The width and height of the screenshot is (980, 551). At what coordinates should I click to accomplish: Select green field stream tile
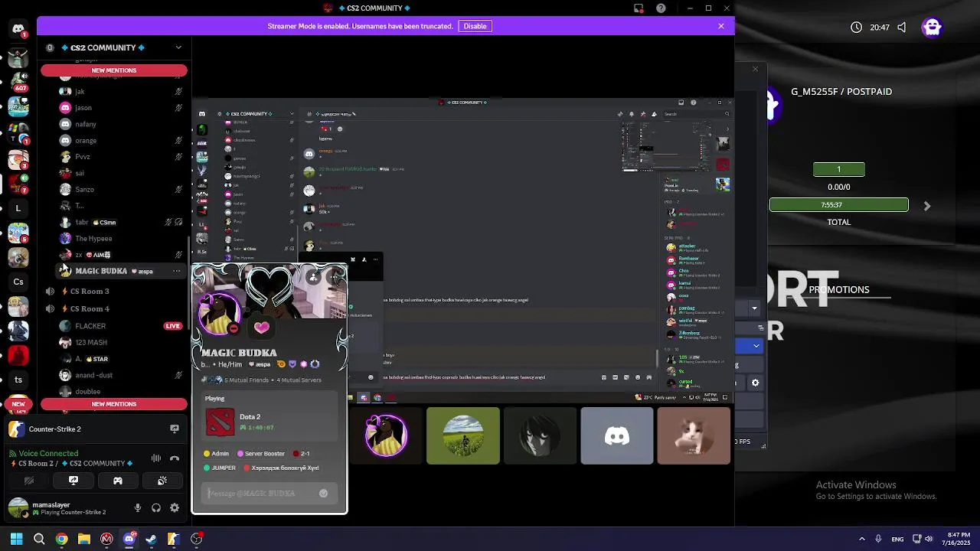coord(463,435)
